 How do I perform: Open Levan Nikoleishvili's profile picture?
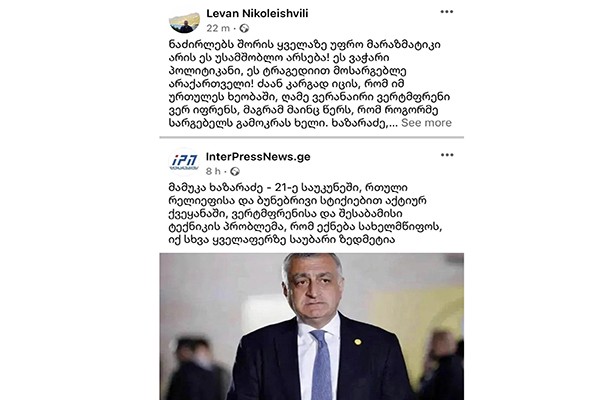(184, 21)
